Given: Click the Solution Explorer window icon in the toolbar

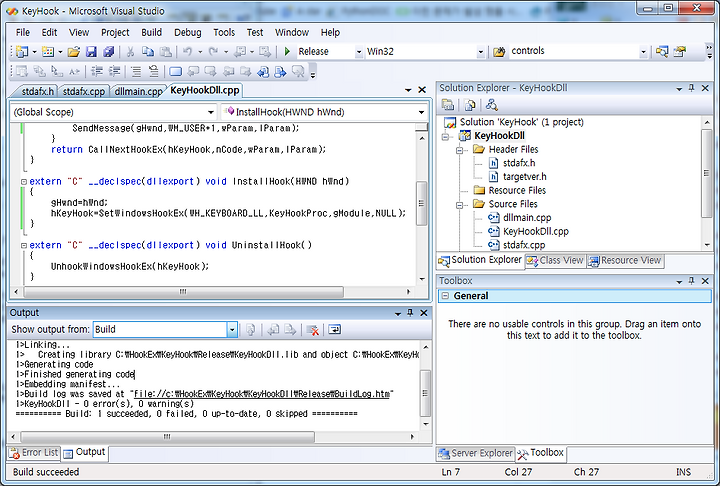Looking at the screenshot, I should (662, 51).
